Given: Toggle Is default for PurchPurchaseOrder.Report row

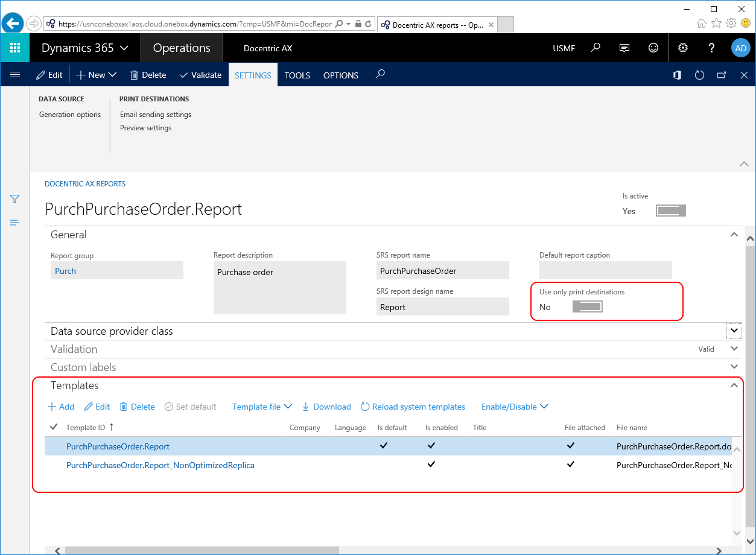Looking at the screenshot, I should pos(384,446).
